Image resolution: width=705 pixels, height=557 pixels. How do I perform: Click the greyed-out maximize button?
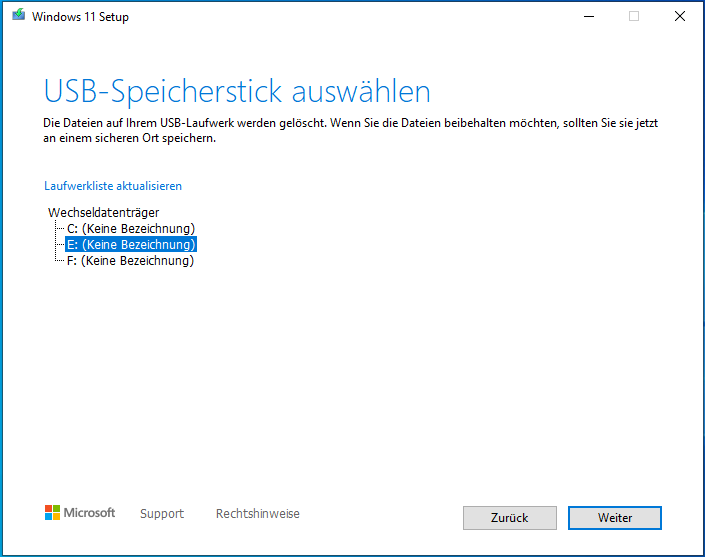[634, 16]
